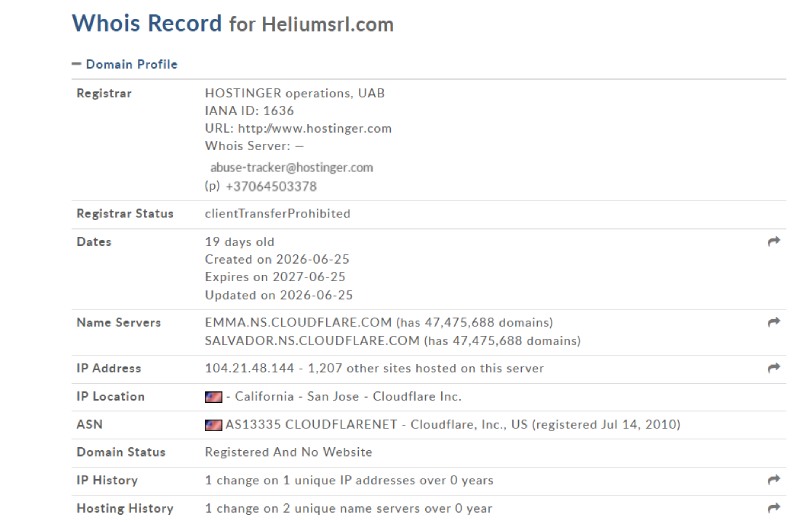Click AS13335 CLOUDFLARENET ASN text
This screenshot has width=800, height=524.
(311, 425)
